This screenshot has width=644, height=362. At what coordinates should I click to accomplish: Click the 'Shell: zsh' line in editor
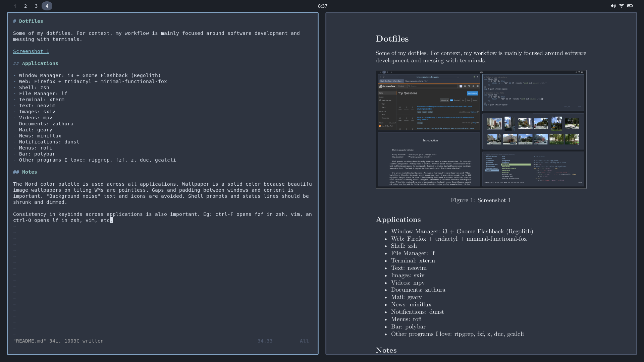[x=31, y=87]
